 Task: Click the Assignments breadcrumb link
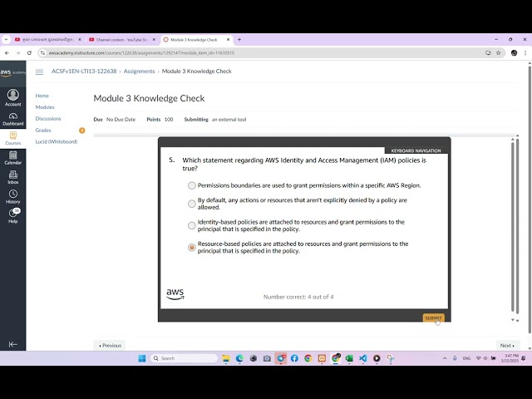[x=139, y=71]
